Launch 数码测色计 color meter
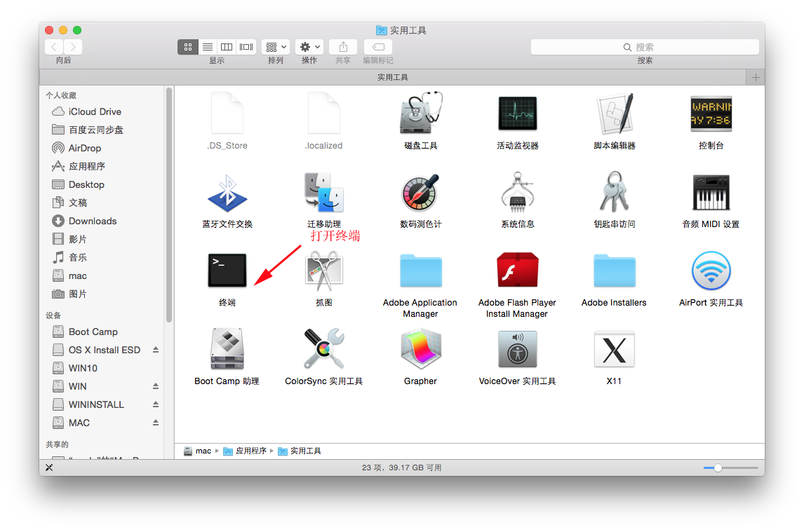 point(420,193)
